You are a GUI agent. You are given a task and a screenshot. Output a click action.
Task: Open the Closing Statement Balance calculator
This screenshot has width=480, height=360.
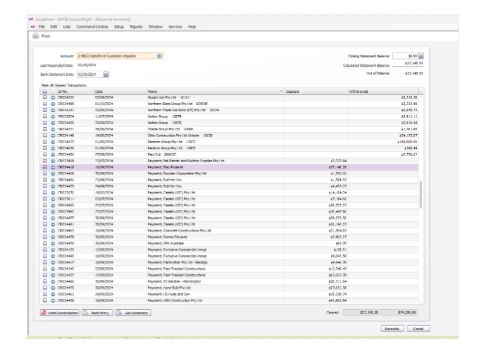[x=421, y=56]
